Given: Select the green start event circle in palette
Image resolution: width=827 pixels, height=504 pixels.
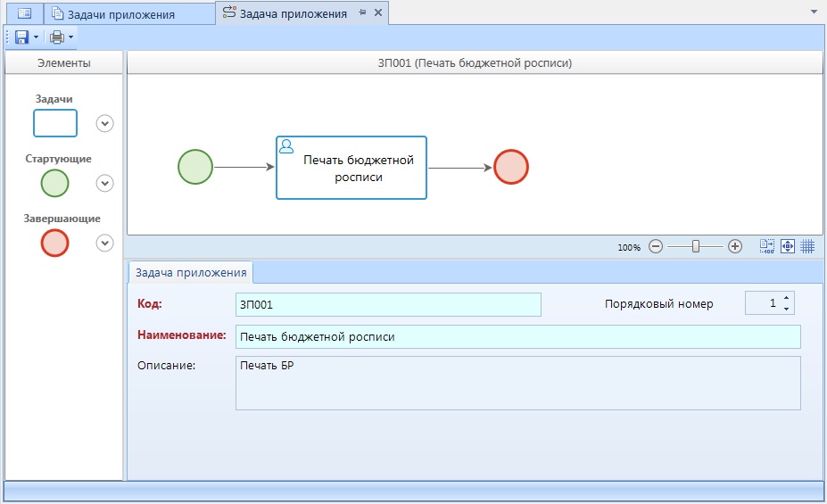Looking at the screenshot, I should pyautogui.click(x=55, y=183).
